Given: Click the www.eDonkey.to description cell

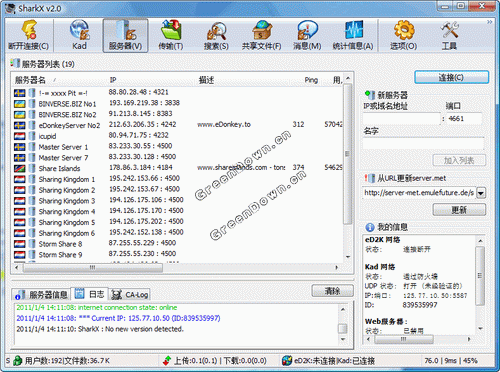Looking at the screenshot, I should [x=224, y=125].
